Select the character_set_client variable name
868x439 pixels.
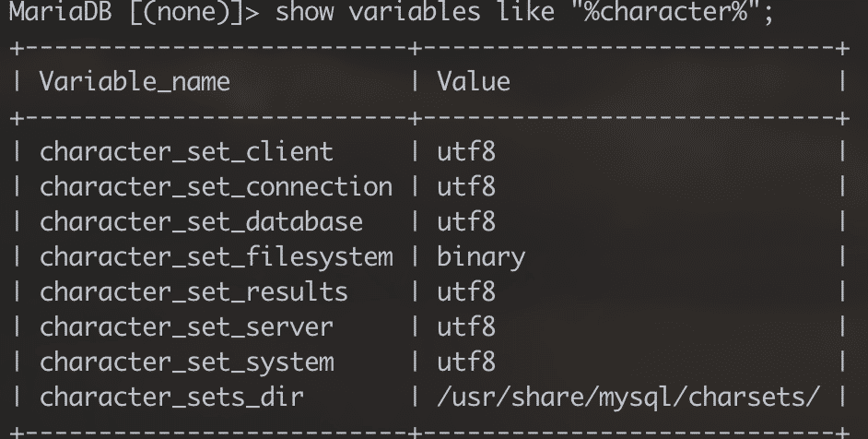click(x=186, y=152)
